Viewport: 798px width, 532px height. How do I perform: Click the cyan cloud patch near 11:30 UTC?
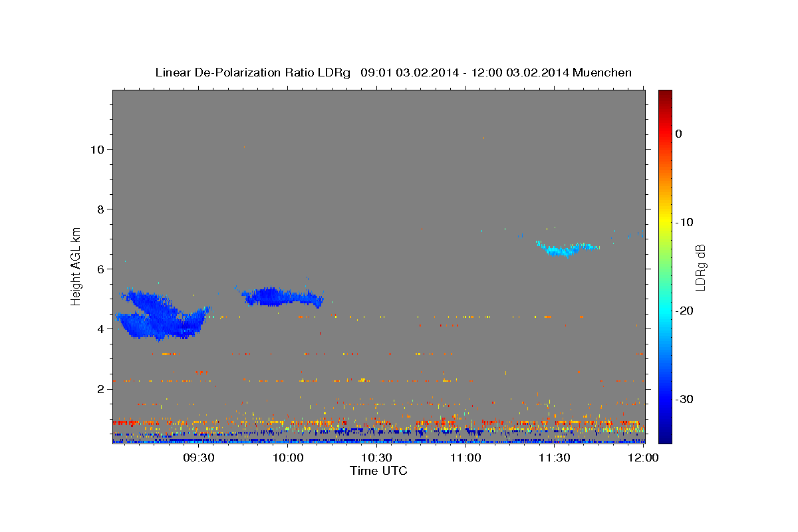567,248
